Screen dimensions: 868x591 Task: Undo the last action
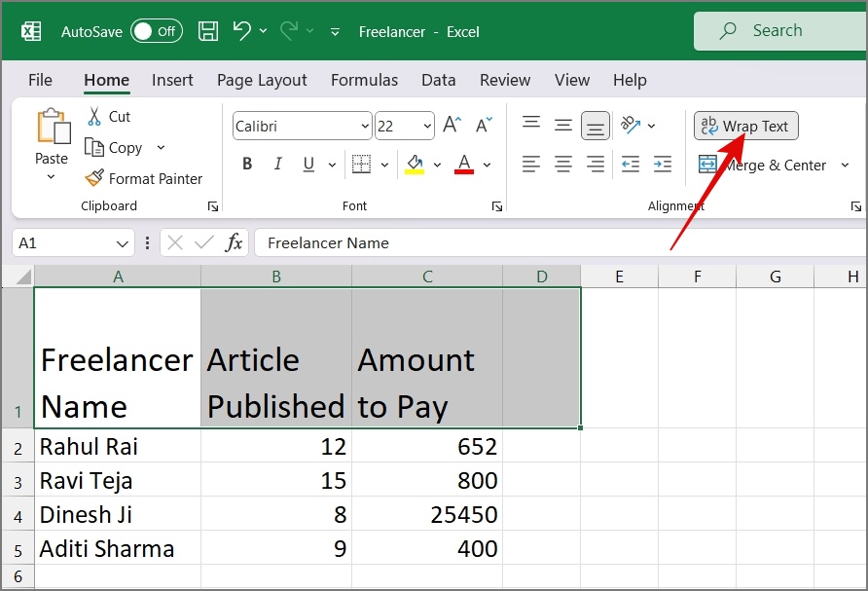tap(242, 30)
